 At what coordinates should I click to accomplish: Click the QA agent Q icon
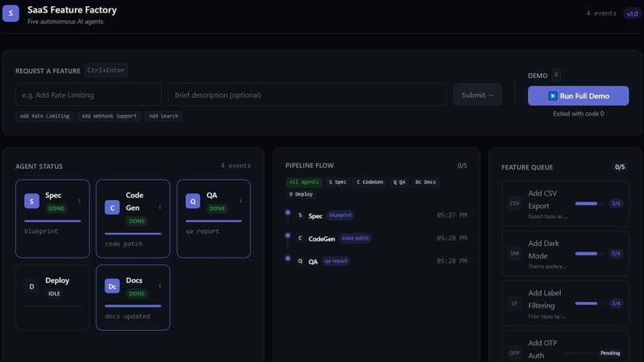pos(193,202)
